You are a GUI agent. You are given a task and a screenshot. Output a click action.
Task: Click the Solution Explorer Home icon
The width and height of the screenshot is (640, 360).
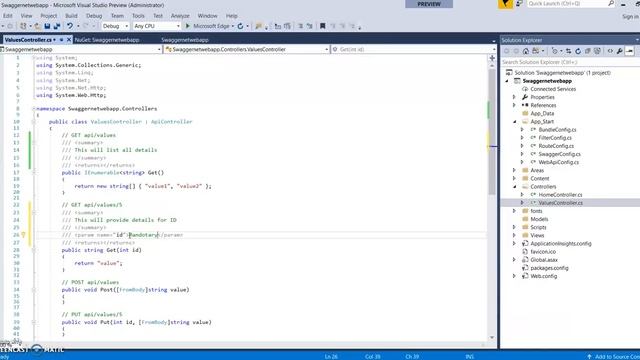[x=526, y=51]
